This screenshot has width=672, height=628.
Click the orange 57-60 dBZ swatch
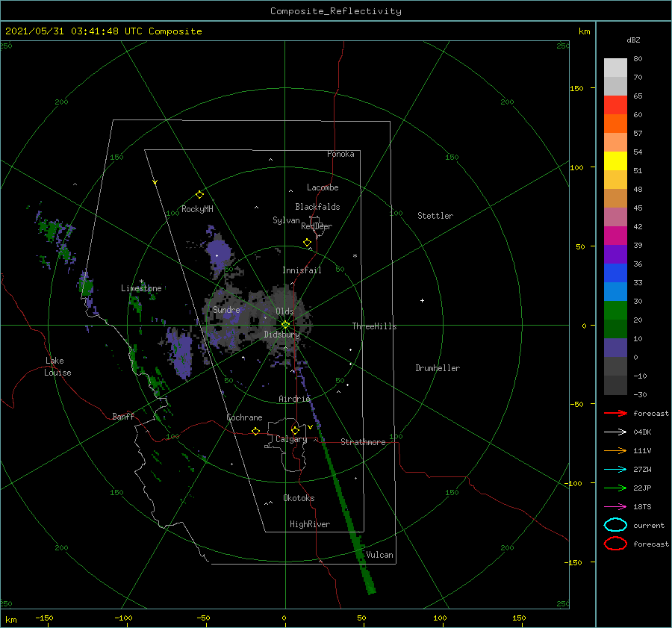click(x=615, y=123)
